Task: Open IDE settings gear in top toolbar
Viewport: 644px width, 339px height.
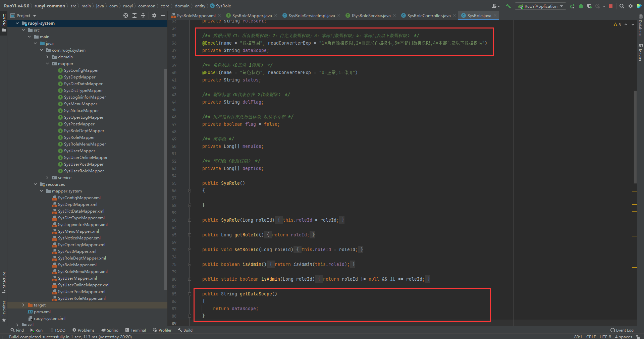Action: coord(631,6)
